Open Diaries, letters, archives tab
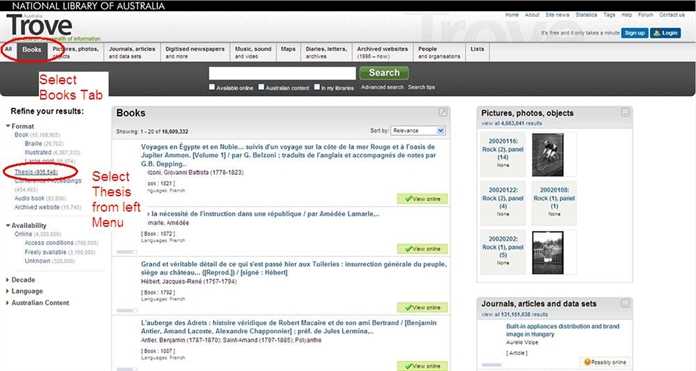The height and width of the screenshot is (371, 696). [326, 52]
